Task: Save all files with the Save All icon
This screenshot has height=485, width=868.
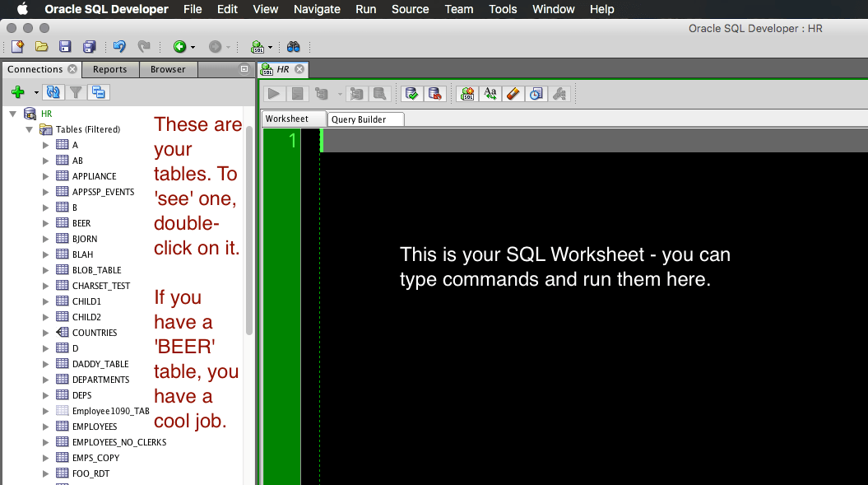Action: pyautogui.click(x=89, y=46)
